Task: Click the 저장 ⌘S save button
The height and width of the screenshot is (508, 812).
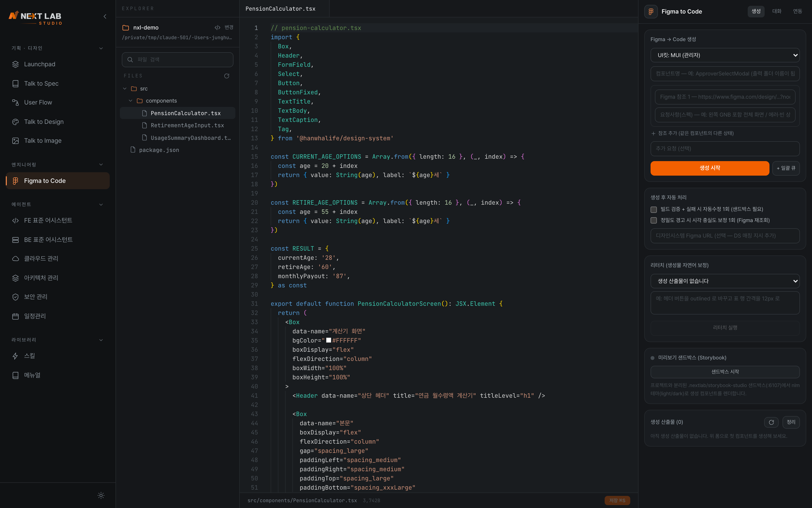Action: pyautogui.click(x=617, y=500)
